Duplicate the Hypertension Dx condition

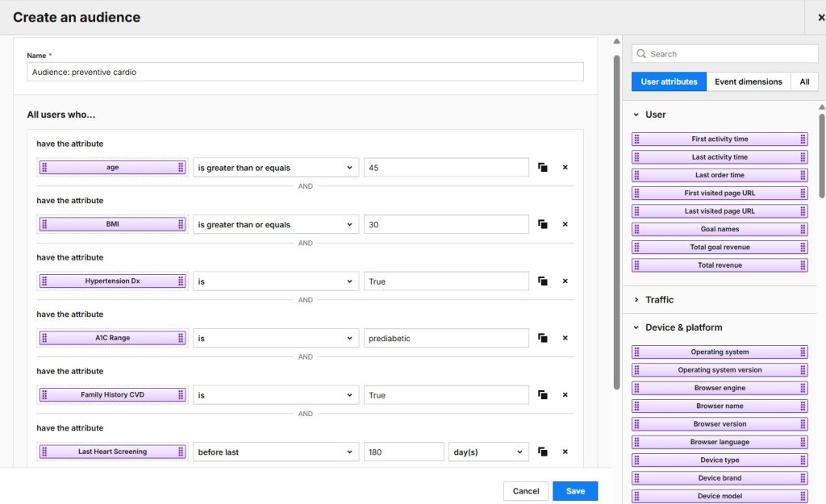click(543, 281)
